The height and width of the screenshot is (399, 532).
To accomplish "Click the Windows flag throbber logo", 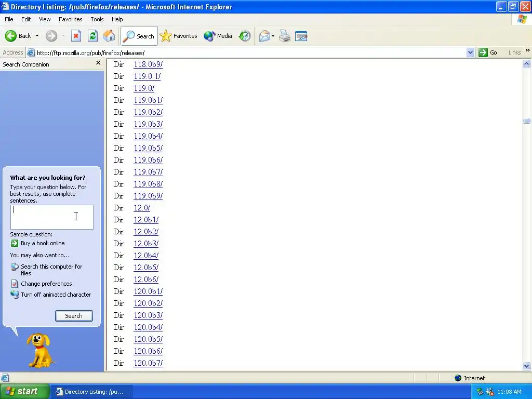I will coord(523,19).
